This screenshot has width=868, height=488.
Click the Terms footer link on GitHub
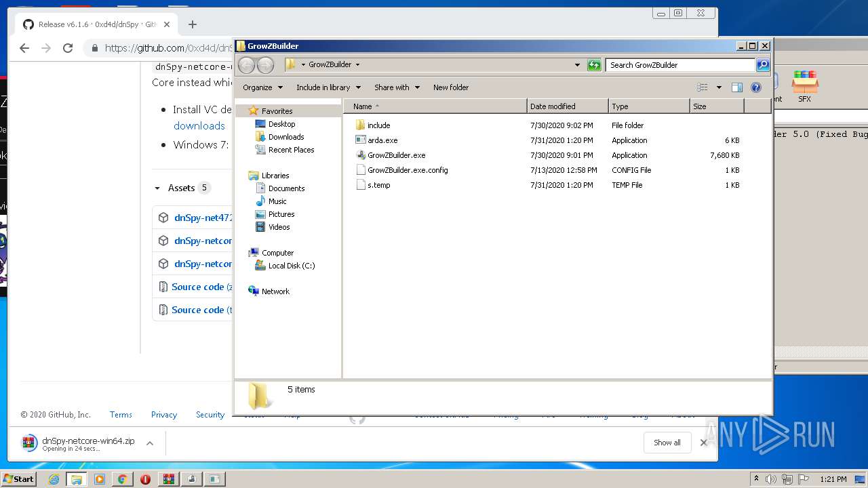tap(121, 415)
